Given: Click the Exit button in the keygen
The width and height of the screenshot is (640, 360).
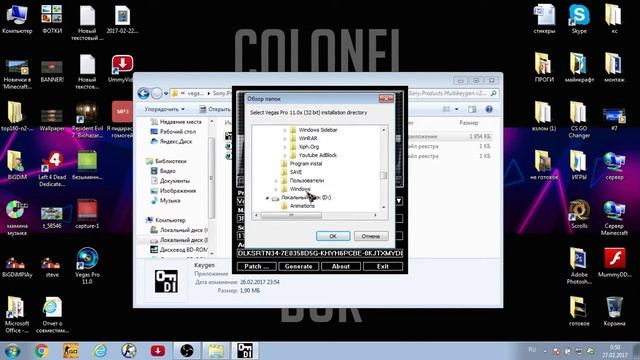Looking at the screenshot, I should [382, 267].
